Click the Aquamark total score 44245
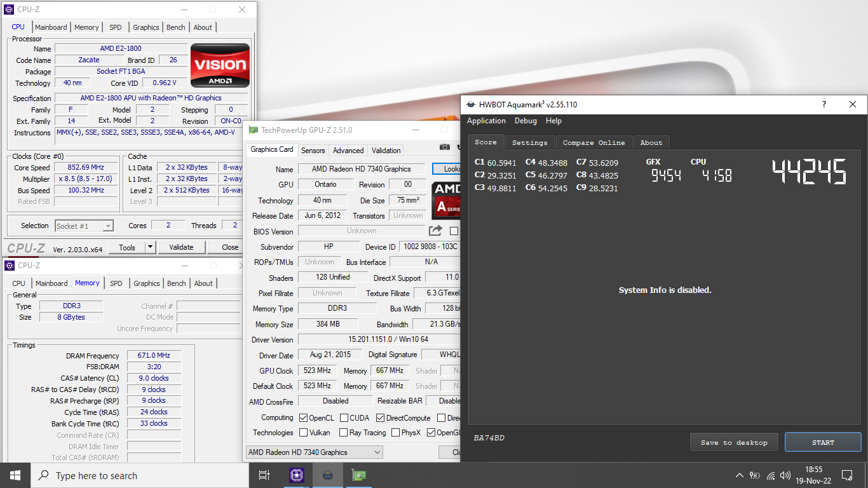Viewport: 868px width, 488px height. click(810, 172)
